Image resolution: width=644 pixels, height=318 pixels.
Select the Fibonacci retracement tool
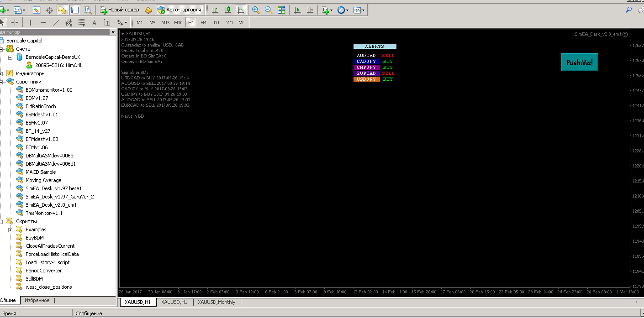[82, 22]
